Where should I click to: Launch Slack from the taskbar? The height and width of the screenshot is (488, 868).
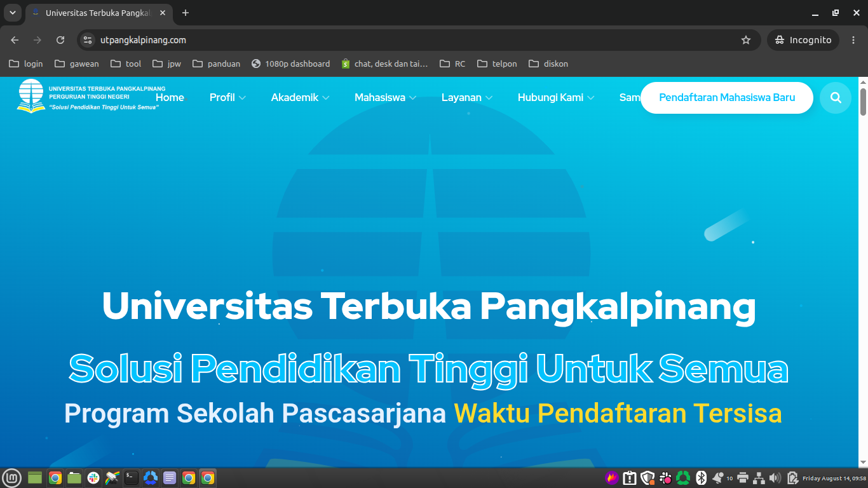(93, 478)
